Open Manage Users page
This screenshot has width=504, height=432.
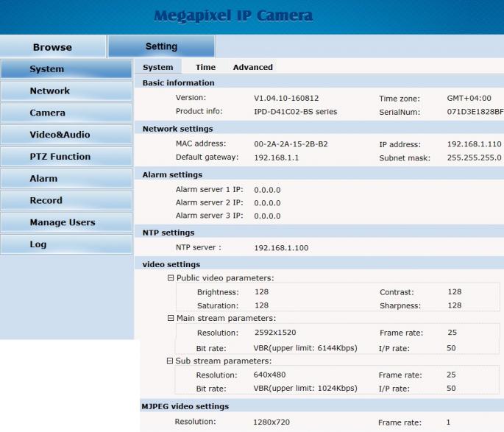click(66, 222)
